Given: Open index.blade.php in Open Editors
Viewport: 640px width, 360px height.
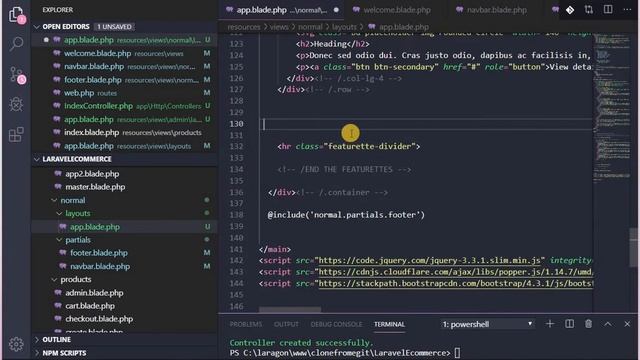Looking at the screenshot, I should pos(124,132).
